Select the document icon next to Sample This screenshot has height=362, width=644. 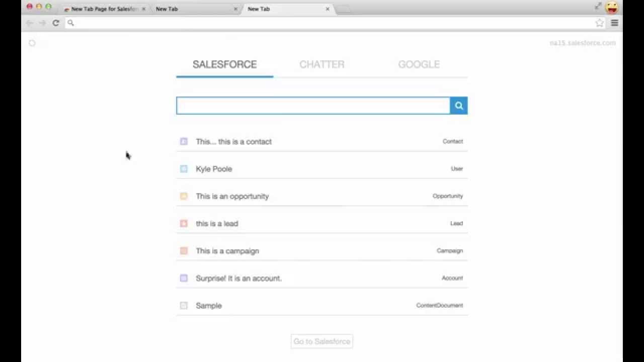click(x=184, y=305)
